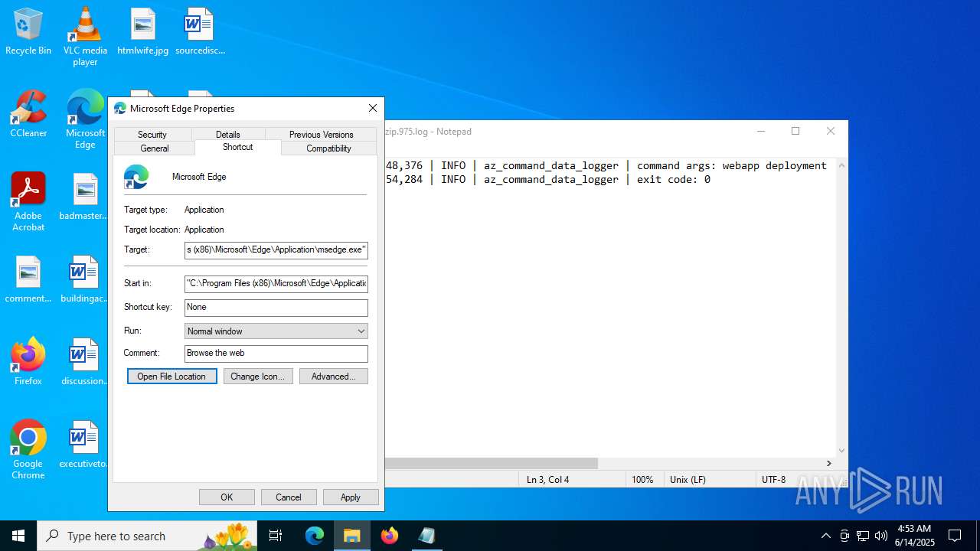The image size is (980, 551).
Task: Select the buildingac Word document icon
Action: click(x=85, y=280)
